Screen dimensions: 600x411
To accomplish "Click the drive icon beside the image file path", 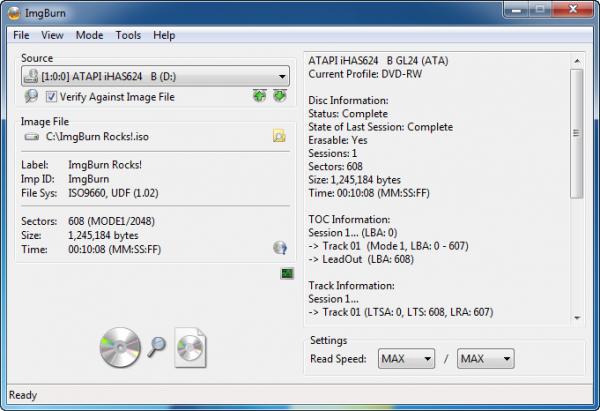I will coord(32,137).
